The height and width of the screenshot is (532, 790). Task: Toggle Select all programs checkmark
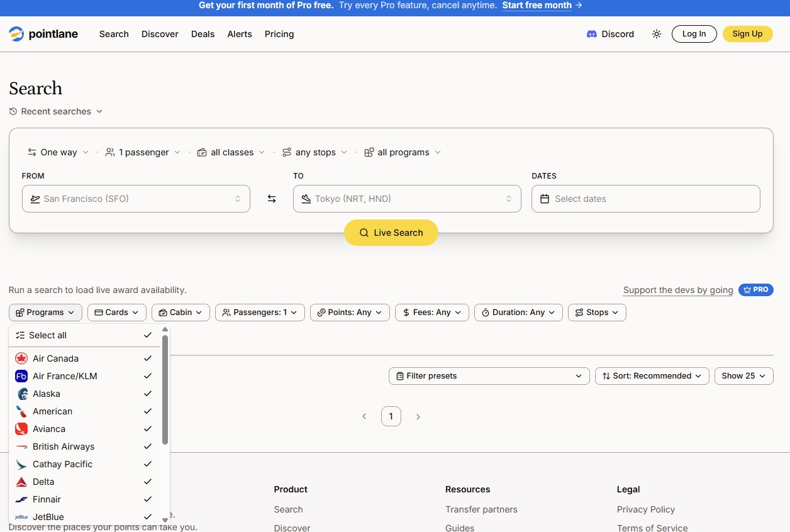pos(148,335)
